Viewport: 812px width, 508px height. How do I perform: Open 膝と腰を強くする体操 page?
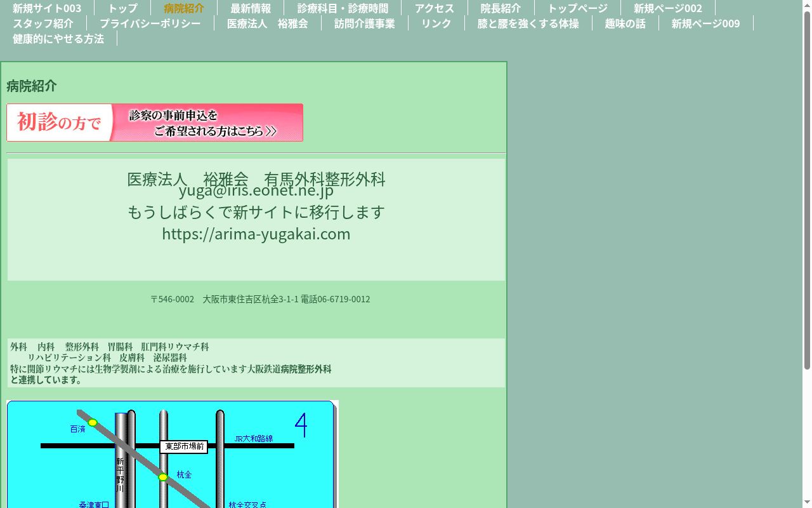click(528, 23)
